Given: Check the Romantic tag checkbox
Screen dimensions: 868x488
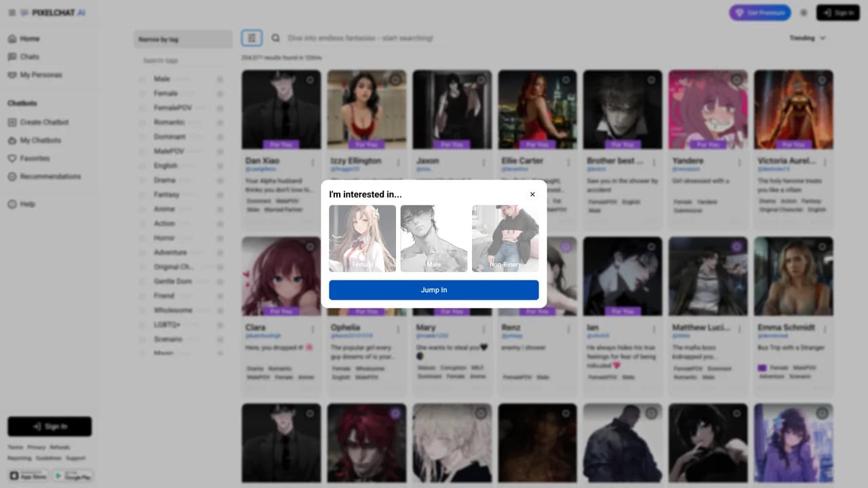Looking at the screenshot, I should click(x=142, y=122).
